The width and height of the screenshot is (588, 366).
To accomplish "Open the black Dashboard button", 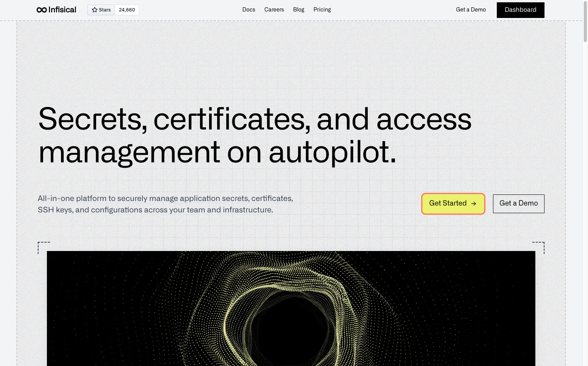I will [x=520, y=10].
